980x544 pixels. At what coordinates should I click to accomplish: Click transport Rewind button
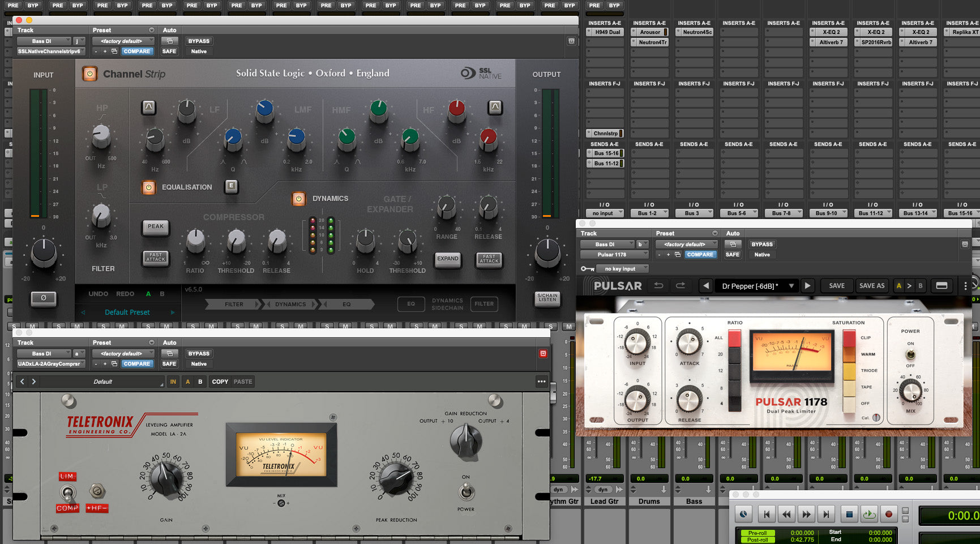pos(786,514)
